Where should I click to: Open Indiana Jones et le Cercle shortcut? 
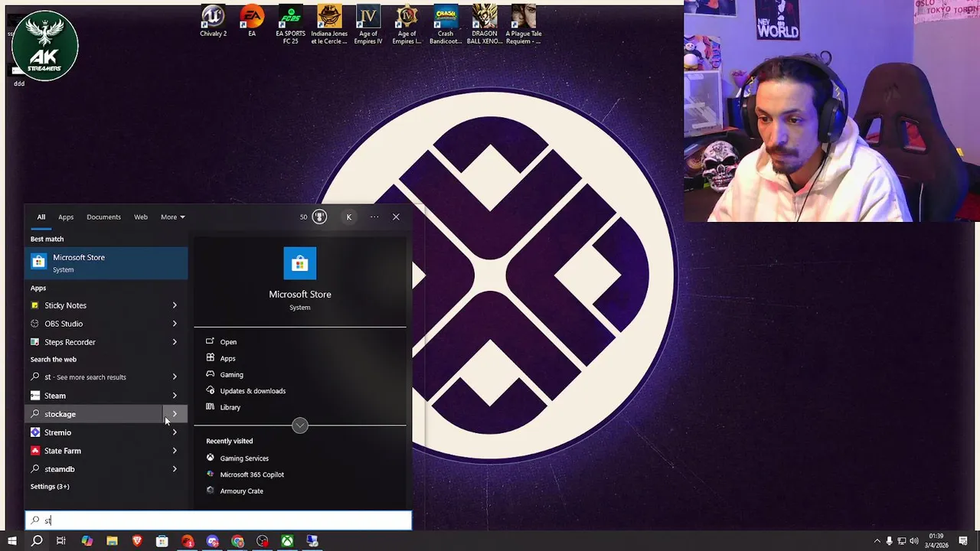pyautogui.click(x=329, y=24)
